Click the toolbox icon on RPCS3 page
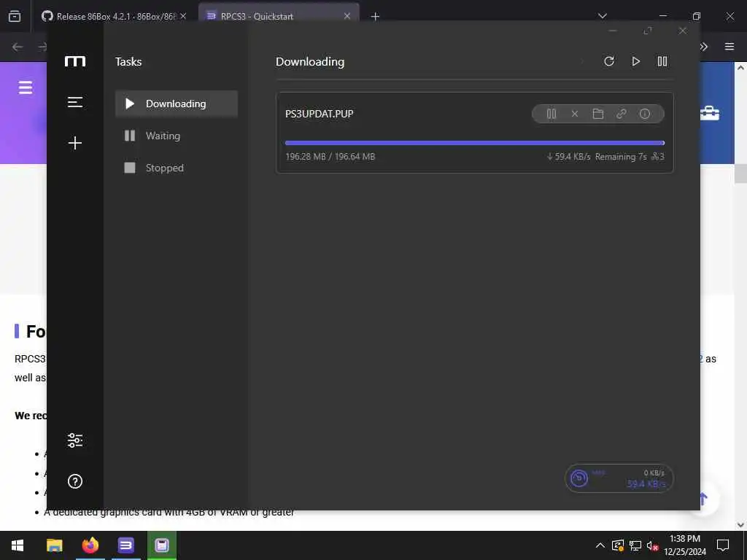 point(710,113)
